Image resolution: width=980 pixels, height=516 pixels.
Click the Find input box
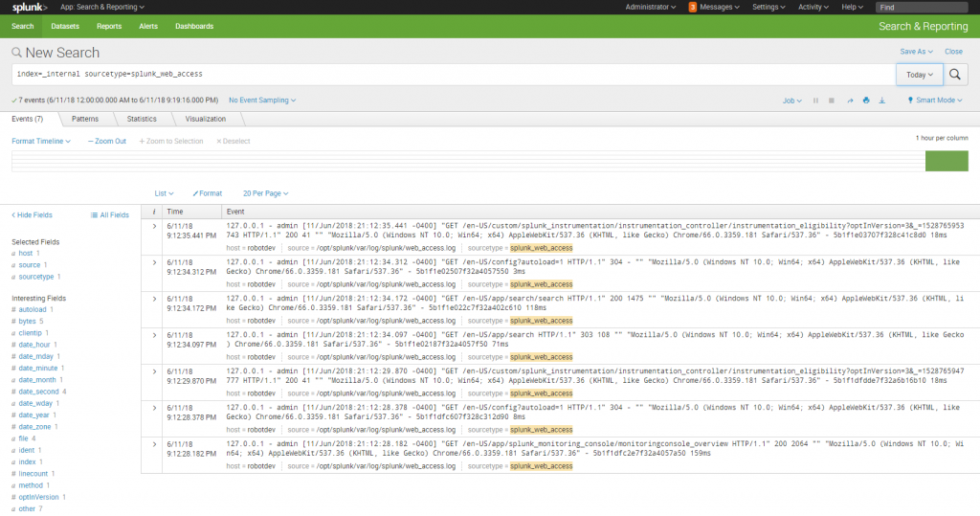(922, 8)
